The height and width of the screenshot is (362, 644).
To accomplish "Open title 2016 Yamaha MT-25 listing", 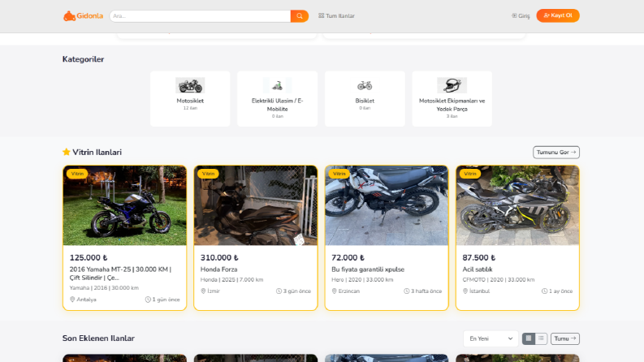I will tap(120, 274).
